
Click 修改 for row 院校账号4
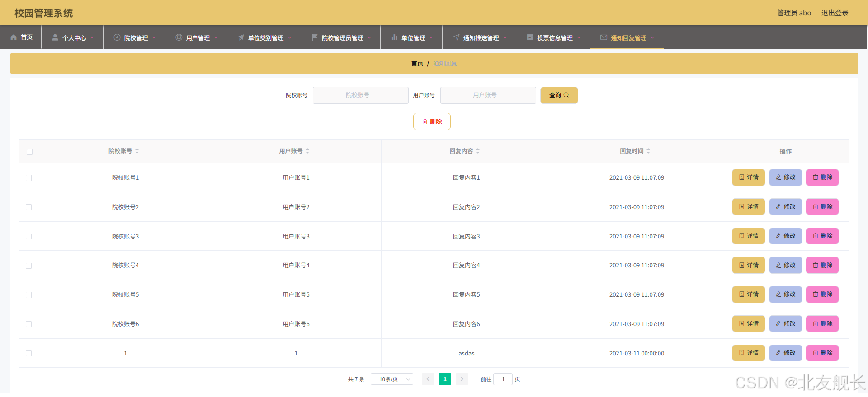[786, 265]
